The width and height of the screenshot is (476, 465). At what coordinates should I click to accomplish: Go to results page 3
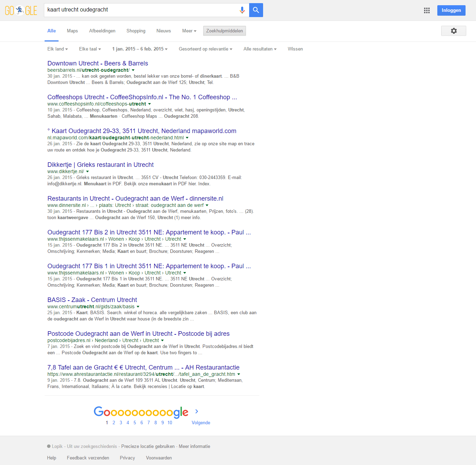point(121,423)
